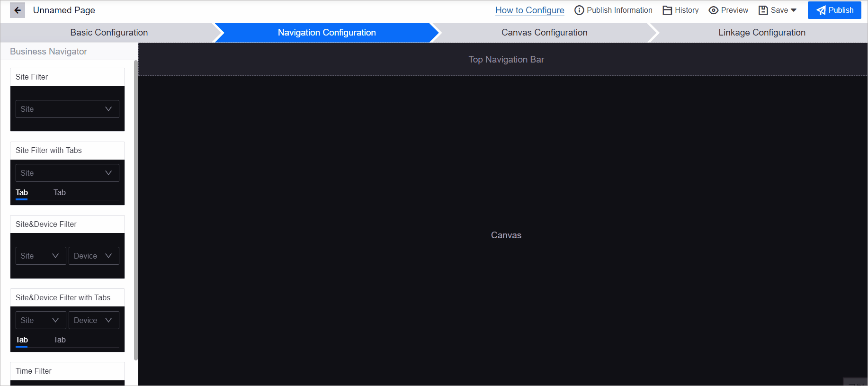Image resolution: width=868 pixels, height=386 pixels.
Task: Go to Canvas Configuration step
Action: pos(544,33)
